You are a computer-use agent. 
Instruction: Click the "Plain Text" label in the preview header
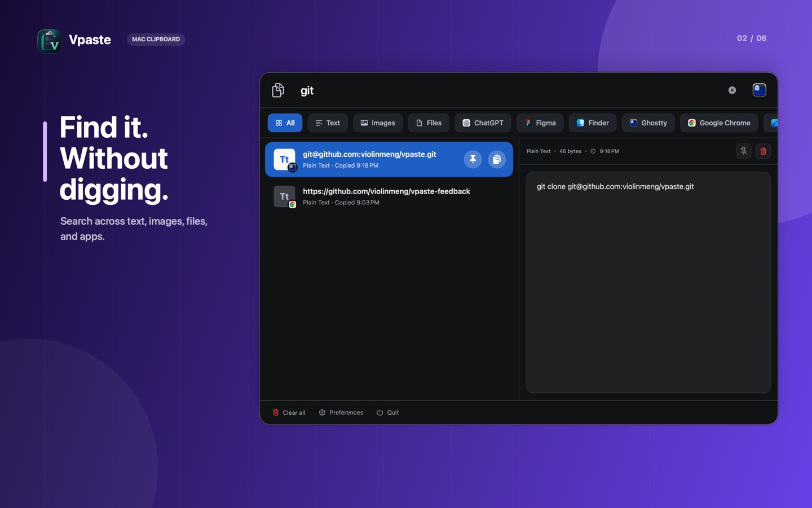pos(539,151)
